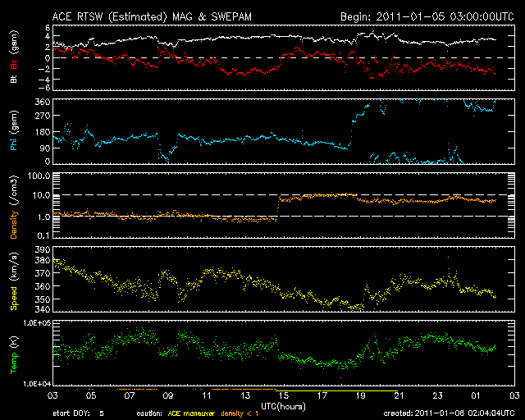Screen dimensions: 525x420
Task: Click the "19" hour tick label
Action: (x=361, y=396)
